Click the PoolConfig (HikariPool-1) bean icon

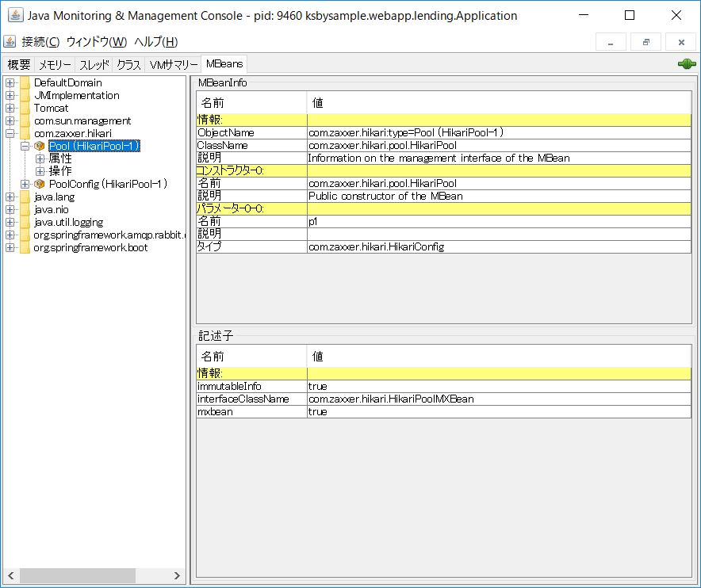point(40,184)
